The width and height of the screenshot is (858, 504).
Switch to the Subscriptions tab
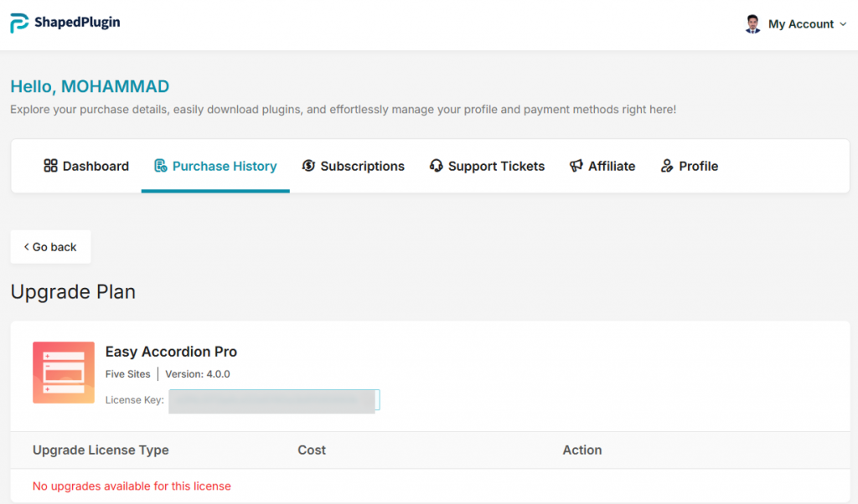(362, 167)
